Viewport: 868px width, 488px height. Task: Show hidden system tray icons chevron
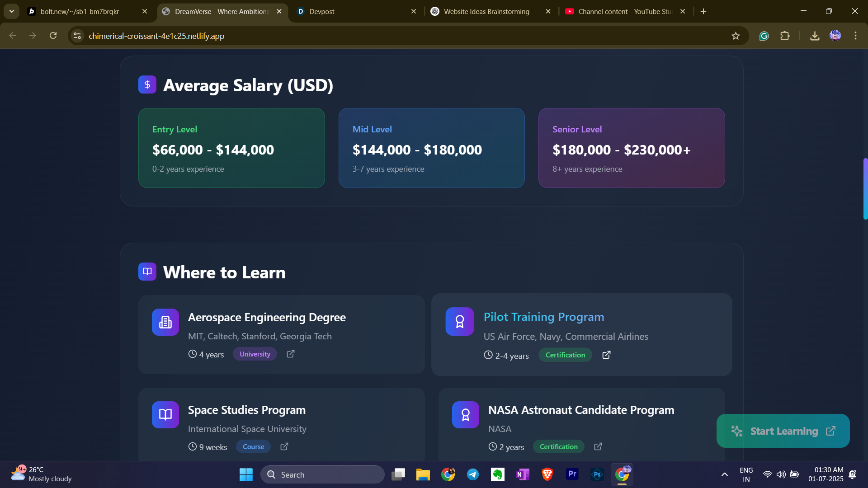tap(724, 474)
